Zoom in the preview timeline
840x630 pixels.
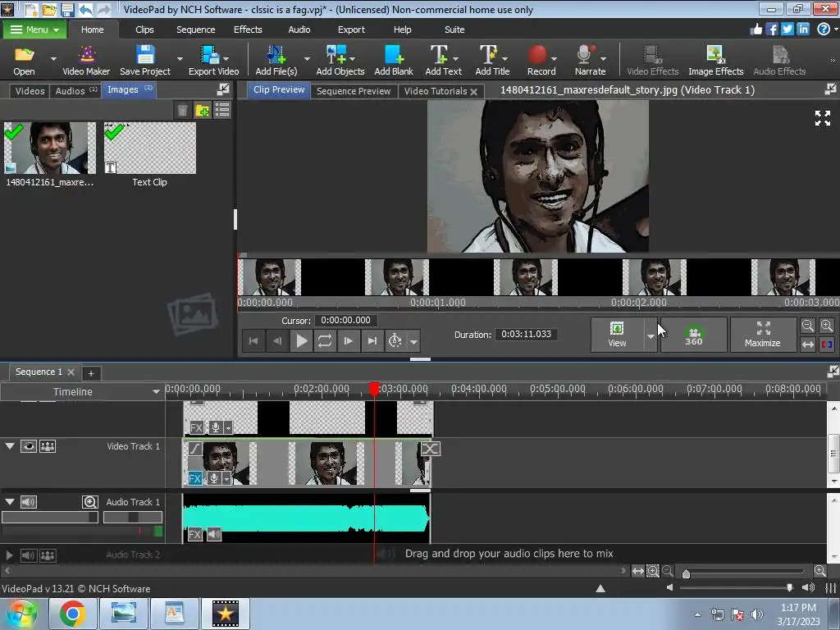tap(827, 325)
